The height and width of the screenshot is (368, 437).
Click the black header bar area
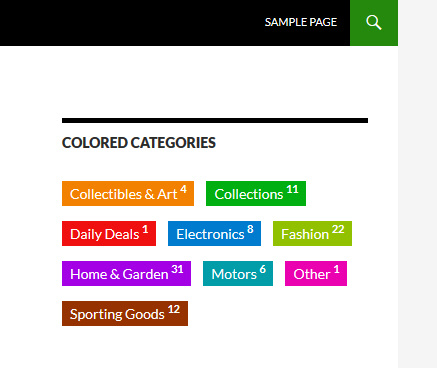click(x=130, y=23)
